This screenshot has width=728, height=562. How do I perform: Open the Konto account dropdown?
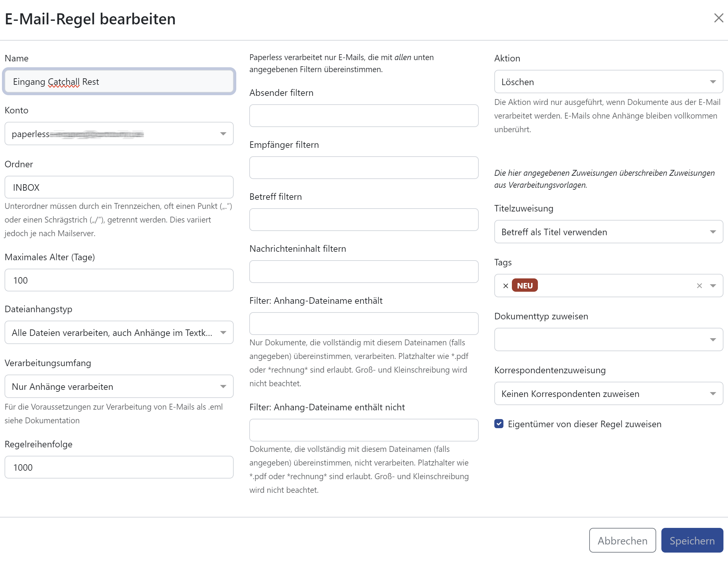tap(119, 134)
